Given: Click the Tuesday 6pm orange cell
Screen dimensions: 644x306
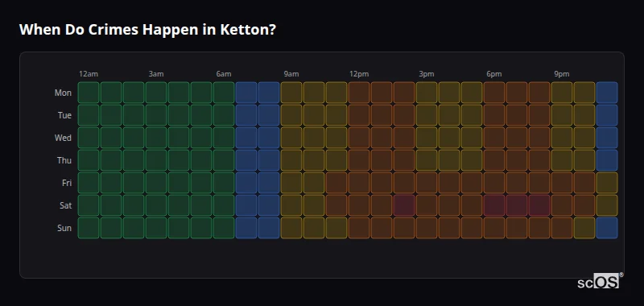Looking at the screenshot, I should 494,115.
